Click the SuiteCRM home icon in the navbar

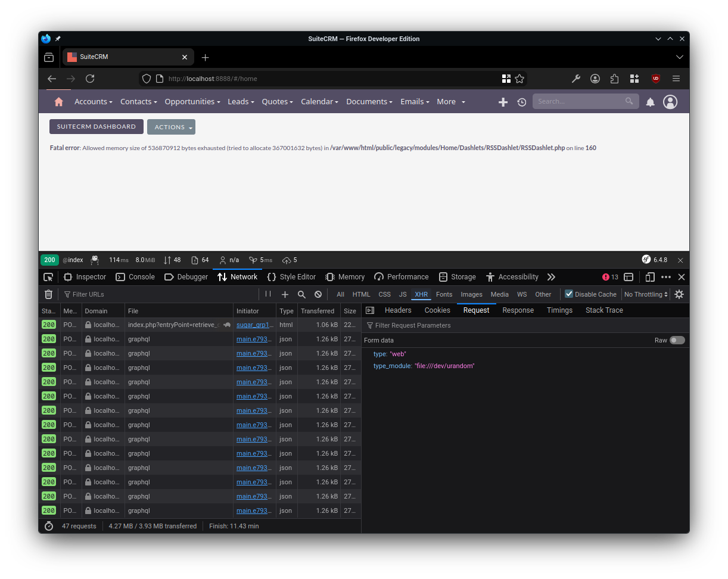pyautogui.click(x=58, y=101)
